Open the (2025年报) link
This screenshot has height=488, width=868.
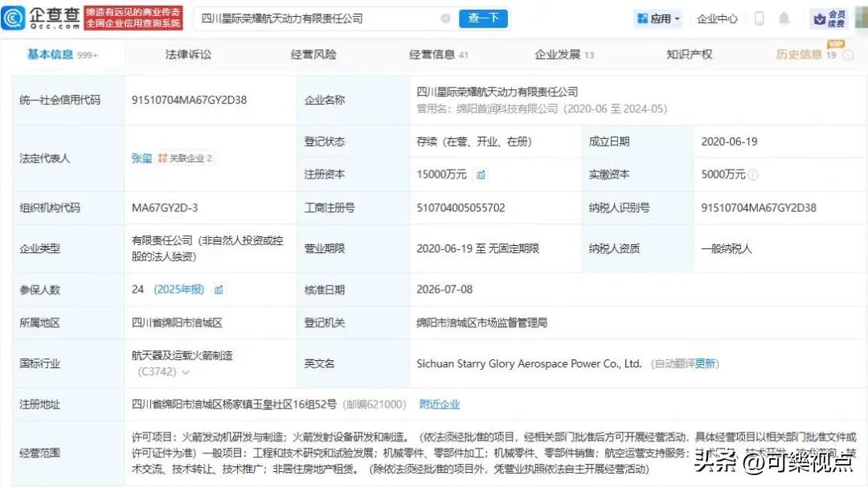178,289
